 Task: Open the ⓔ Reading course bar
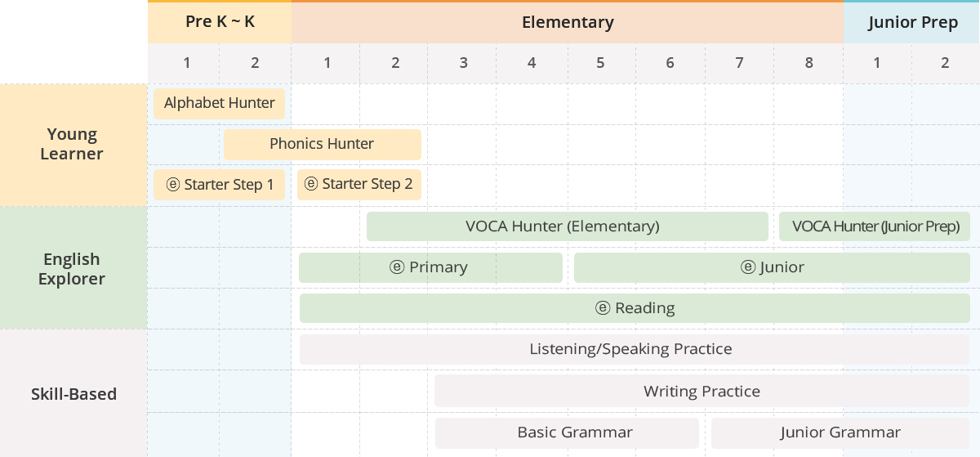[635, 308]
